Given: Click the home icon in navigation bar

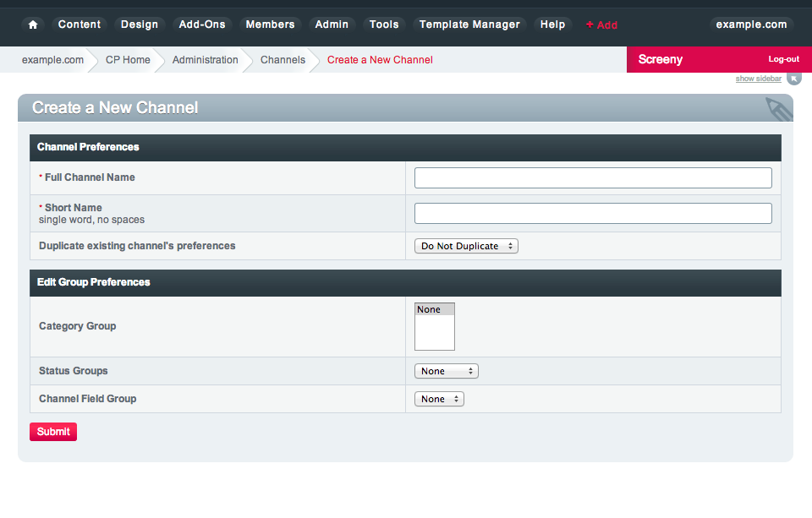Looking at the screenshot, I should [33, 25].
